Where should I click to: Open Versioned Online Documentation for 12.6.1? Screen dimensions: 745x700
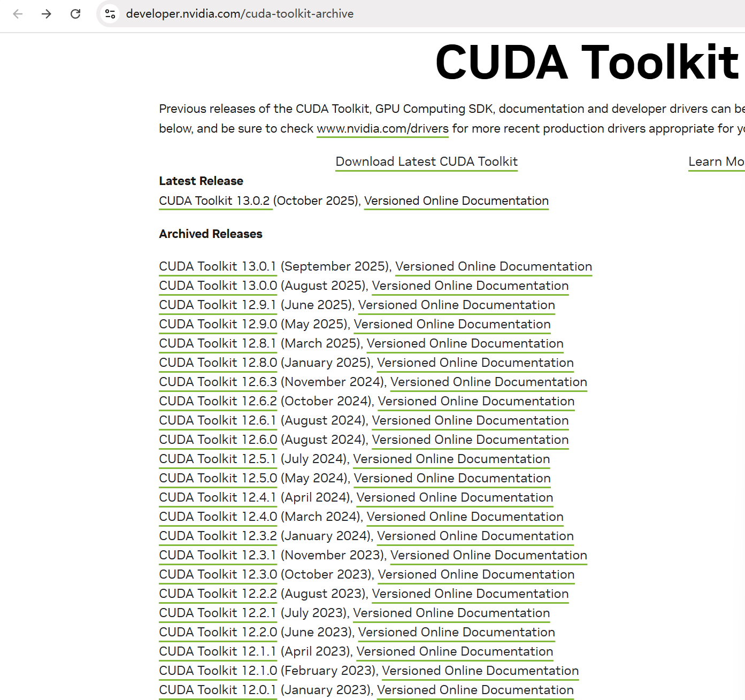pos(470,421)
